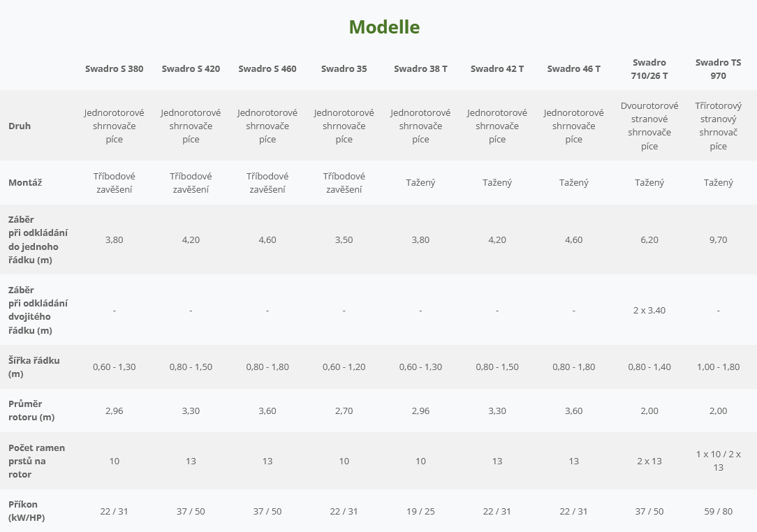The width and height of the screenshot is (757, 532).
Task: Select the Swadro 42 T column header
Action: pos(497,68)
